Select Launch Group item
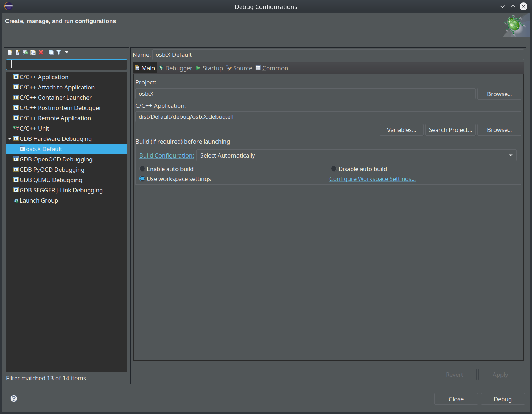 pos(39,200)
